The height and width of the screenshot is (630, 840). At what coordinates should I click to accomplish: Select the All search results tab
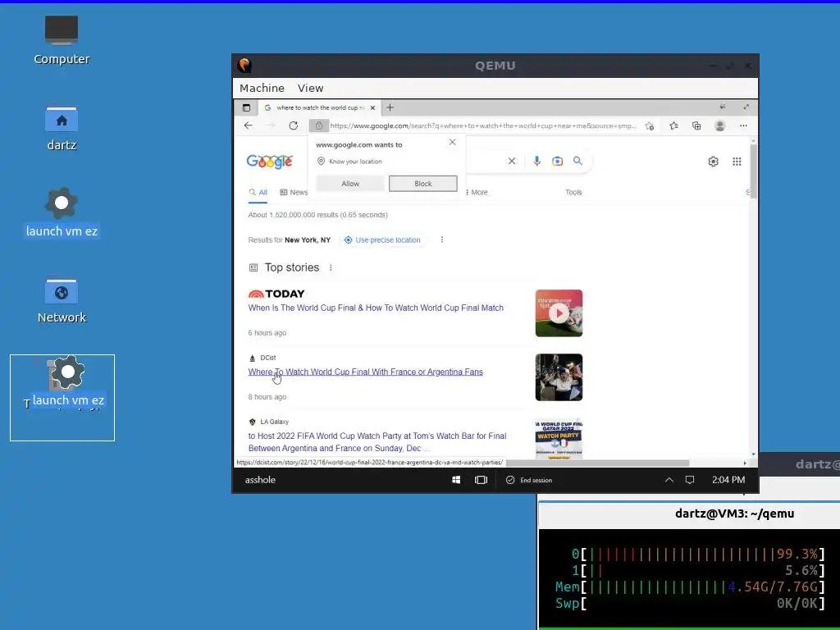point(258,192)
